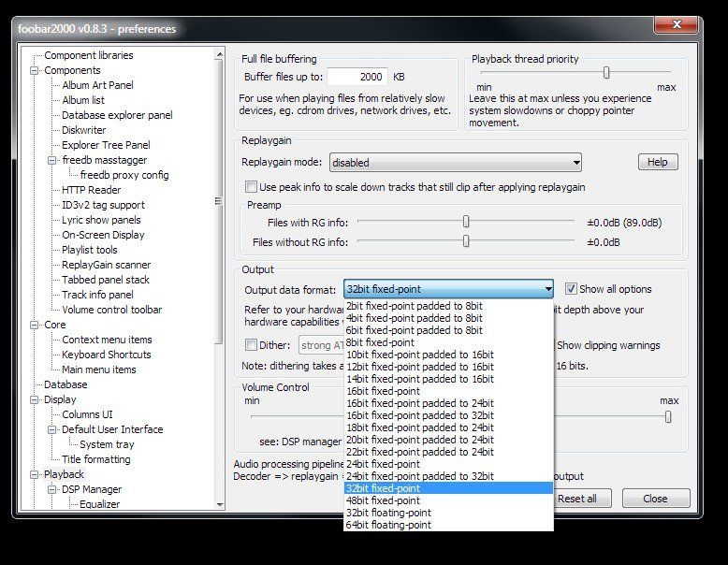The width and height of the screenshot is (728, 565).
Task: Select ID3v2 tag support item
Action: (x=103, y=205)
